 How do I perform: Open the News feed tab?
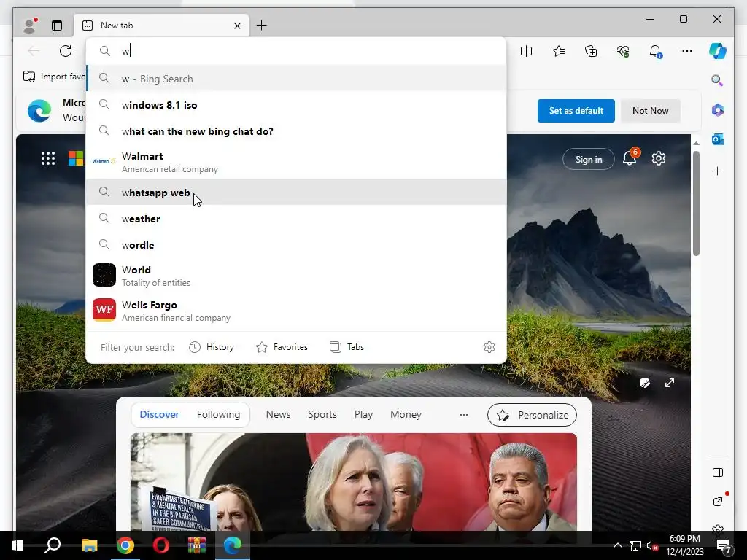coord(278,414)
